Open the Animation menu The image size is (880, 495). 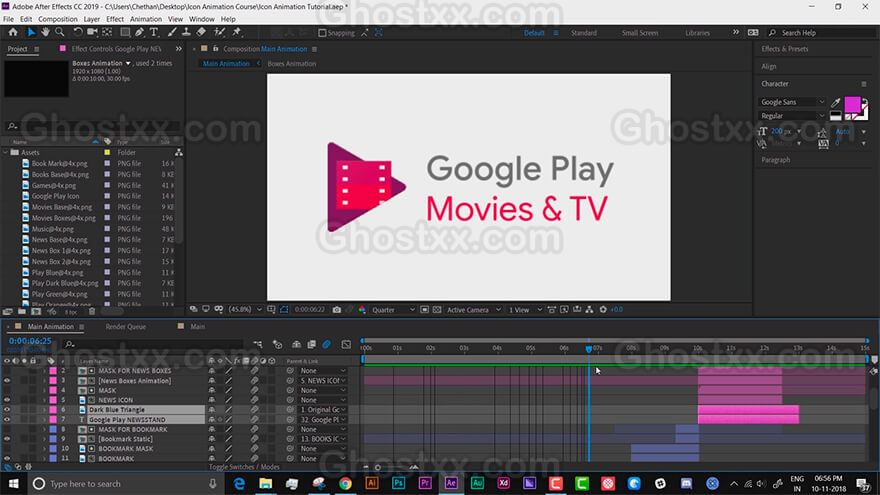point(146,19)
